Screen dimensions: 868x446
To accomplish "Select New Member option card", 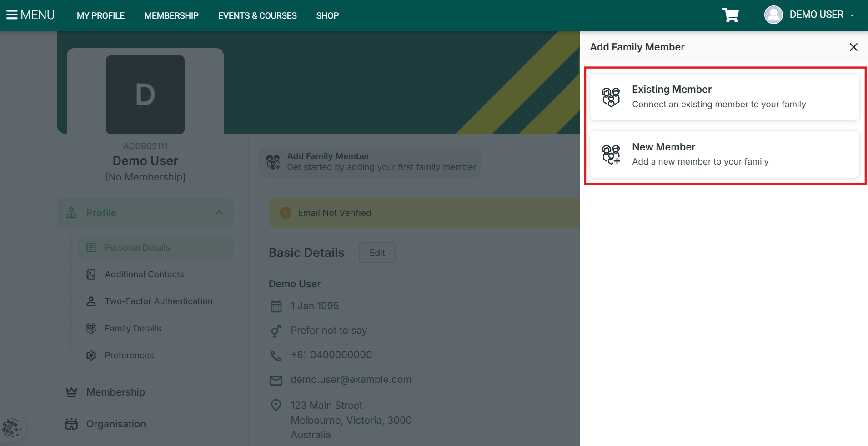I will [724, 154].
